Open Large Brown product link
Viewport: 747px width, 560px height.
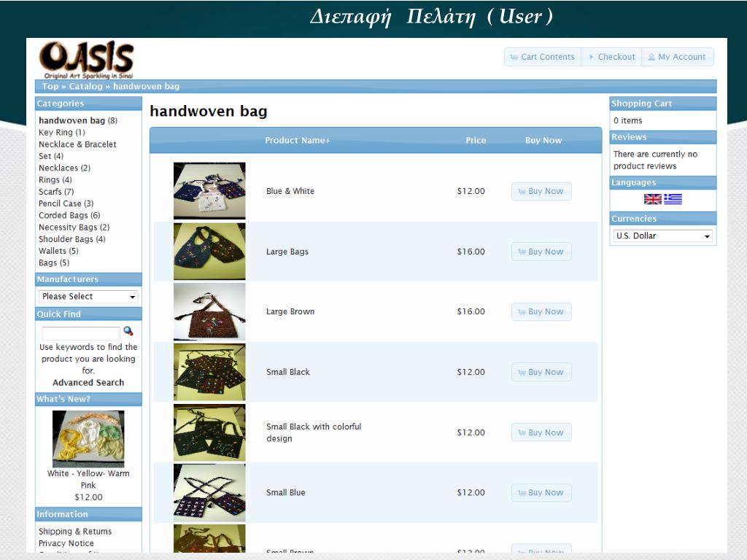[290, 311]
